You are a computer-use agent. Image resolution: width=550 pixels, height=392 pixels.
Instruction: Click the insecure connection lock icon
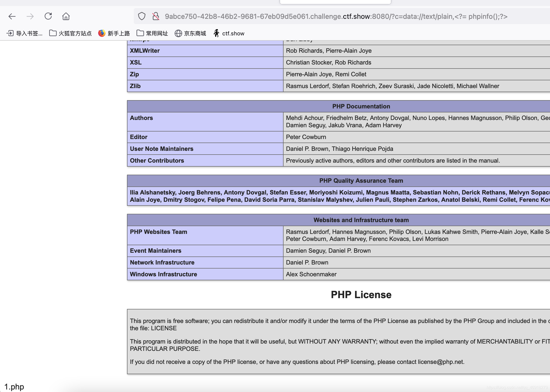[156, 16]
